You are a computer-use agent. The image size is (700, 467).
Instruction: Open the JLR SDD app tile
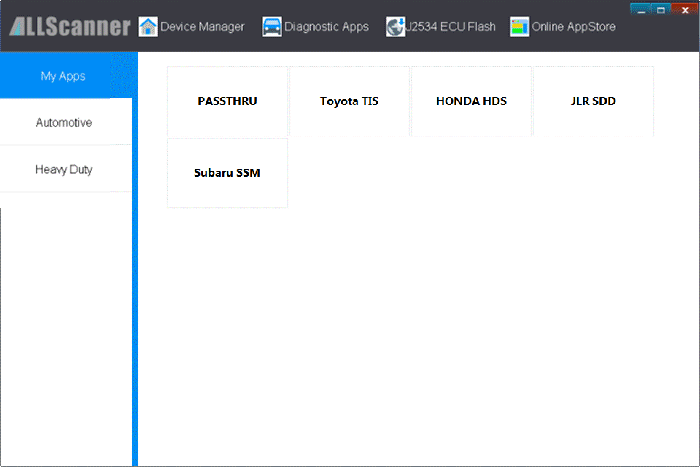coord(593,101)
